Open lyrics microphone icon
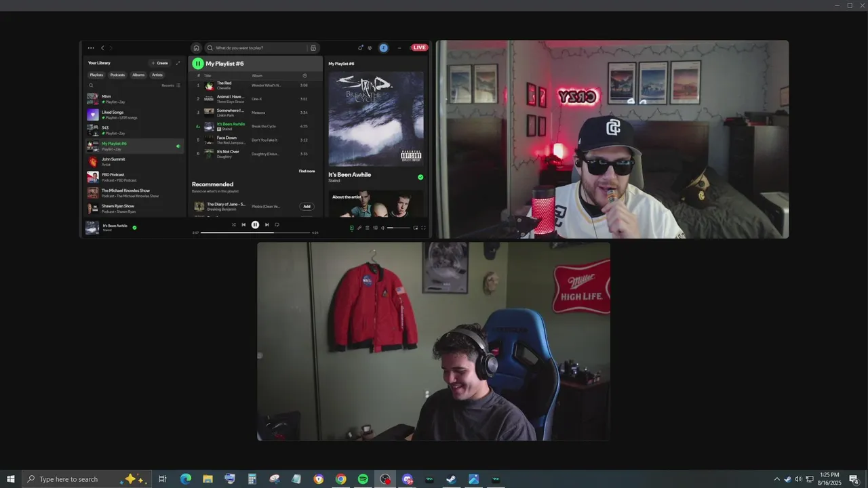 click(359, 228)
